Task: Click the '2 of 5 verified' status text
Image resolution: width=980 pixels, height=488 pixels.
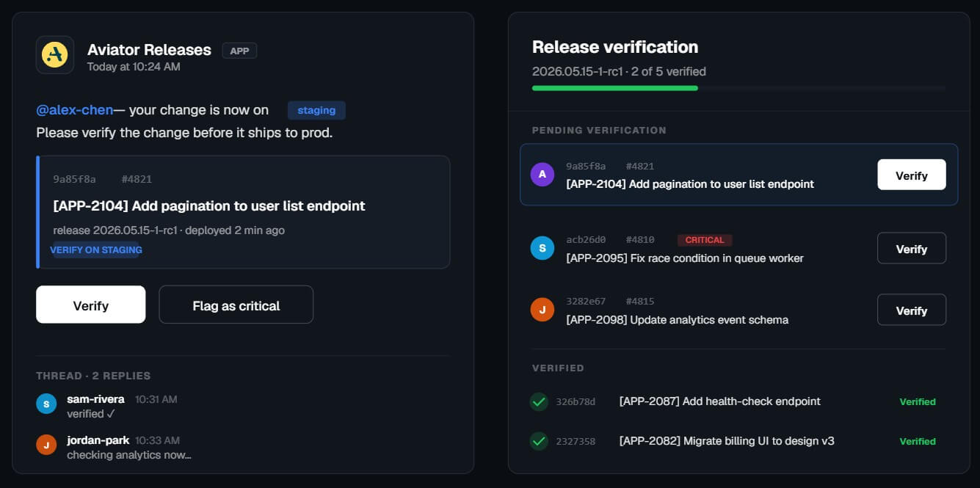Action: pyautogui.click(x=669, y=72)
